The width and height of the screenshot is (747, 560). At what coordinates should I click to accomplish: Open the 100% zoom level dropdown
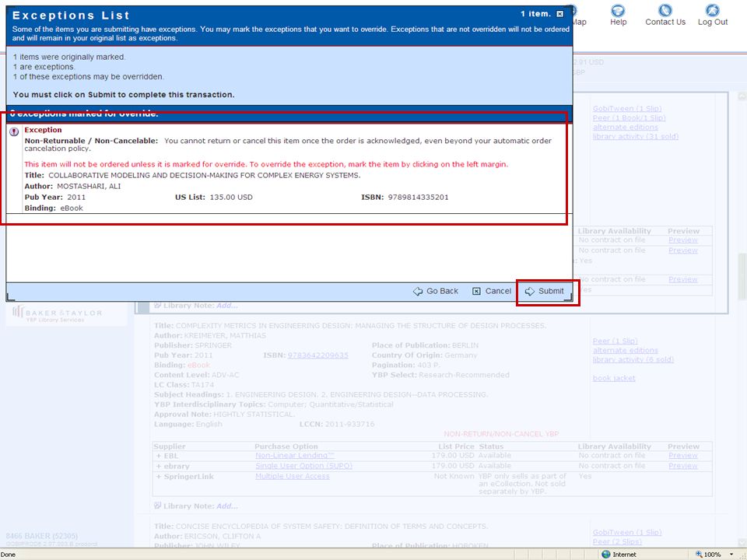(x=731, y=555)
